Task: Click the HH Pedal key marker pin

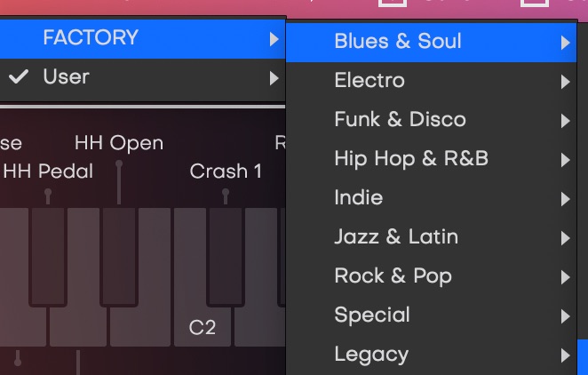Action: click(48, 193)
